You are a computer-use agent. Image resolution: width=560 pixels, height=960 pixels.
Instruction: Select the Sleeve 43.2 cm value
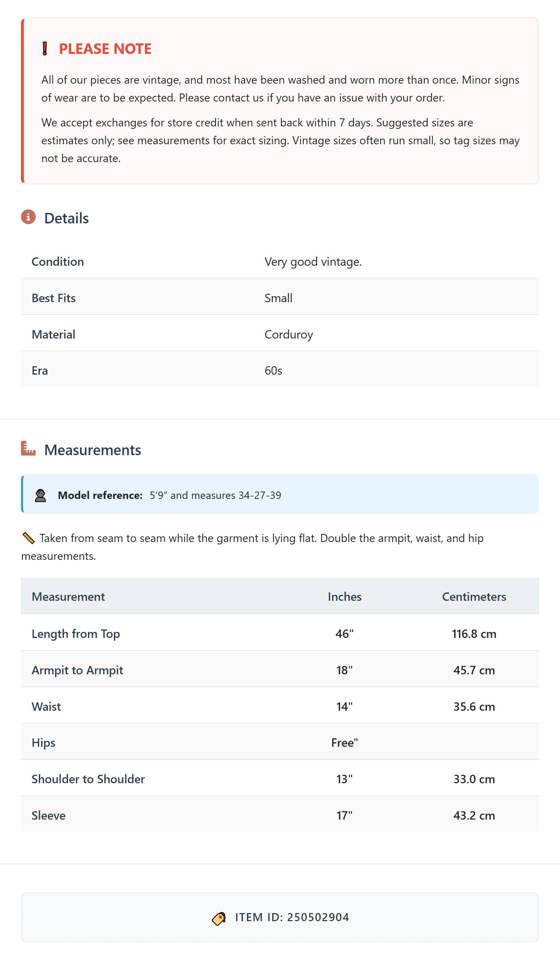click(474, 815)
